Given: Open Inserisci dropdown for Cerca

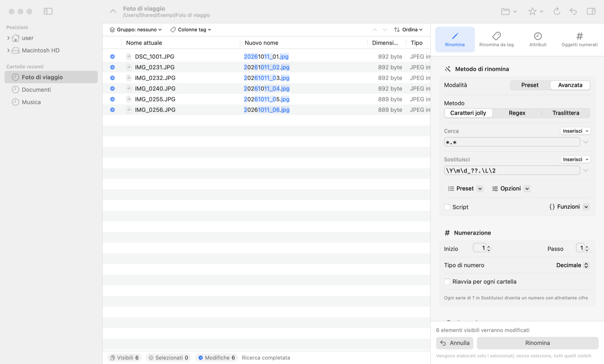Looking at the screenshot, I should (575, 131).
